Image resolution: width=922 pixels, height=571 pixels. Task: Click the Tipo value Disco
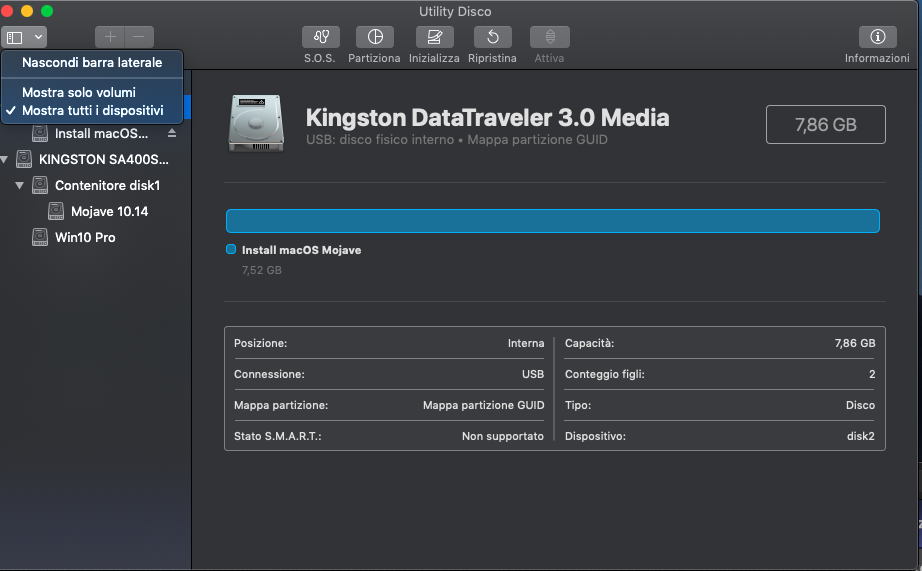coord(860,405)
